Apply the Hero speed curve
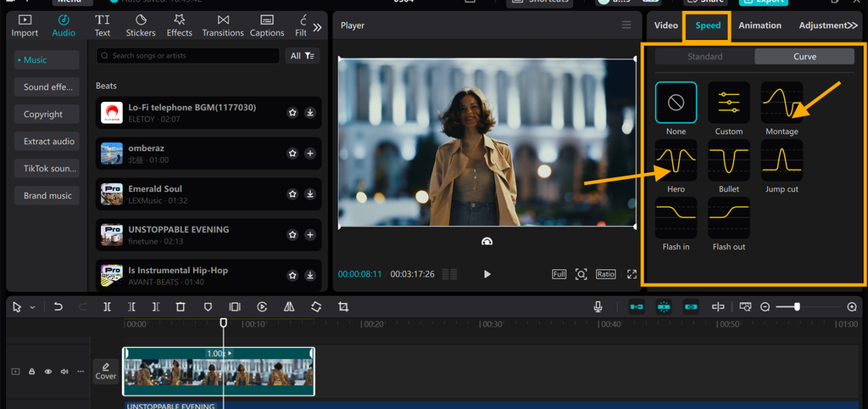The width and height of the screenshot is (868, 409). [x=676, y=160]
